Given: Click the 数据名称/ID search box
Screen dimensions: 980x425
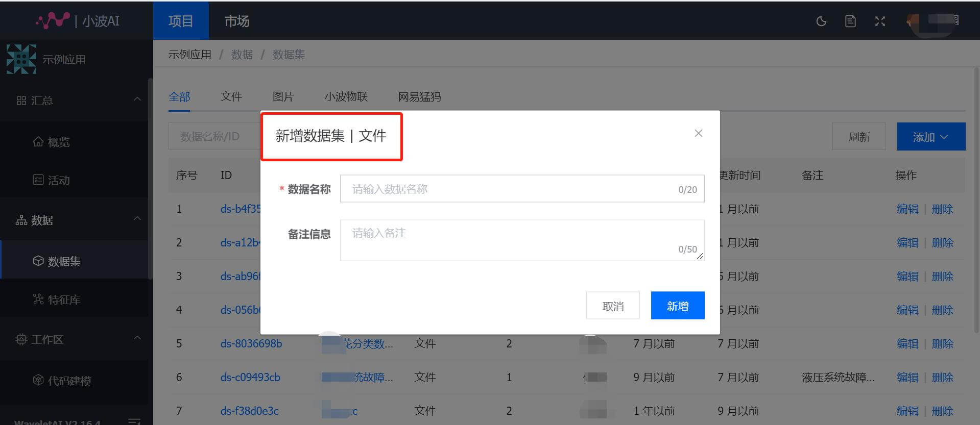Looking at the screenshot, I should click(214, 136).
